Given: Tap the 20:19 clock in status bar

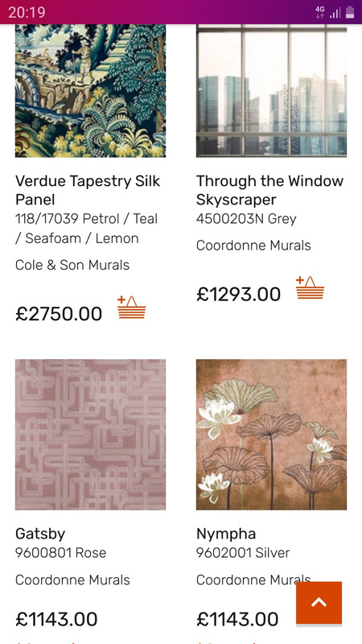Looking at the screenshot, I should pos(27,12).
